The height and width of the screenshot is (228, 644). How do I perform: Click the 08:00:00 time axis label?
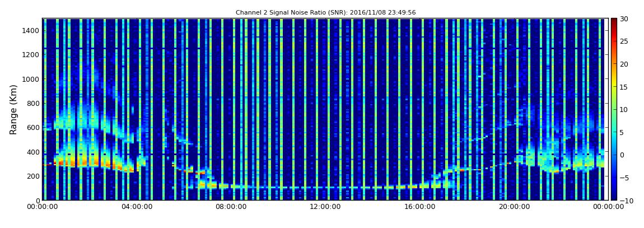tap(231, 207)
